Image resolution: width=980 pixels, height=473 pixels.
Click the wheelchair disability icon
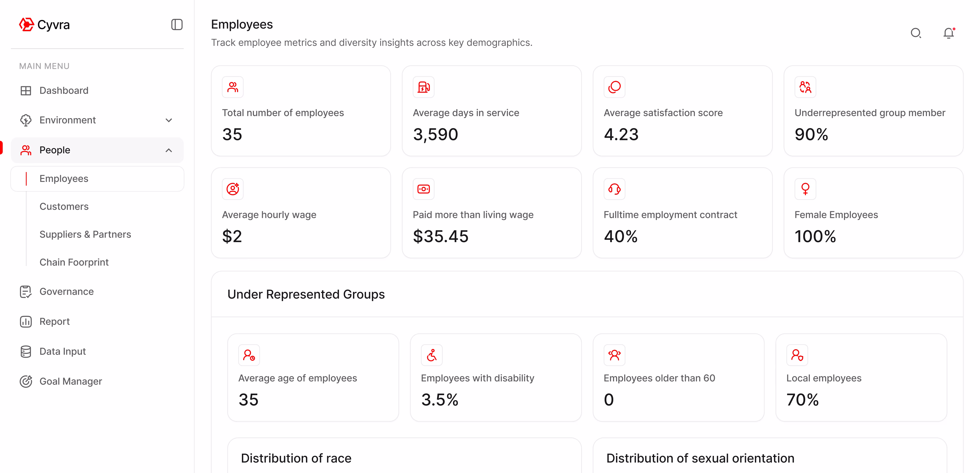click(x=431, y=355)
